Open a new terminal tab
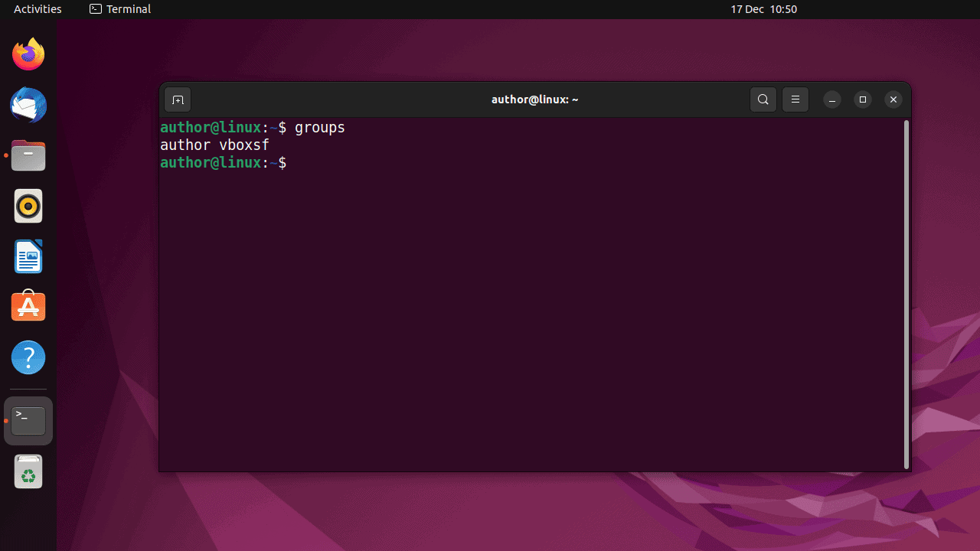 click(178, 99)
